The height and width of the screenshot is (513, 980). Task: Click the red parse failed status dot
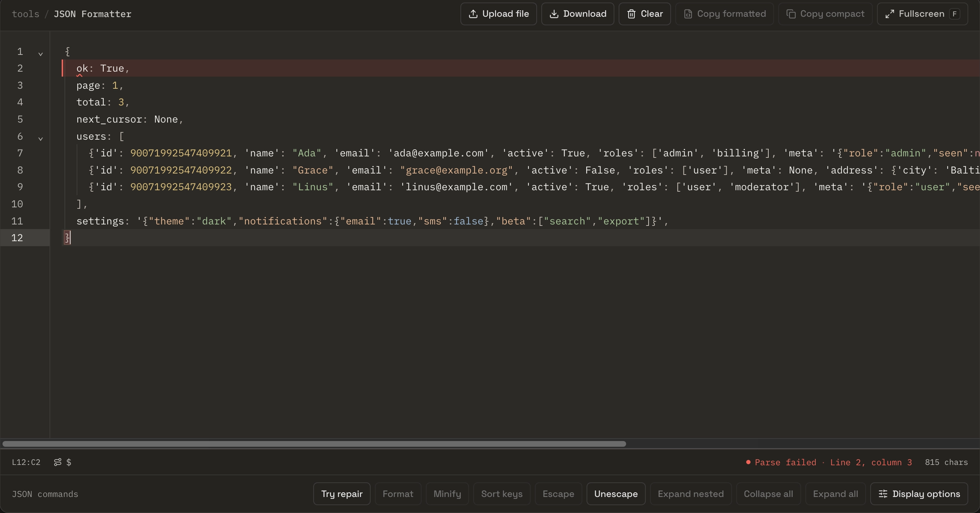pos(748,462)
